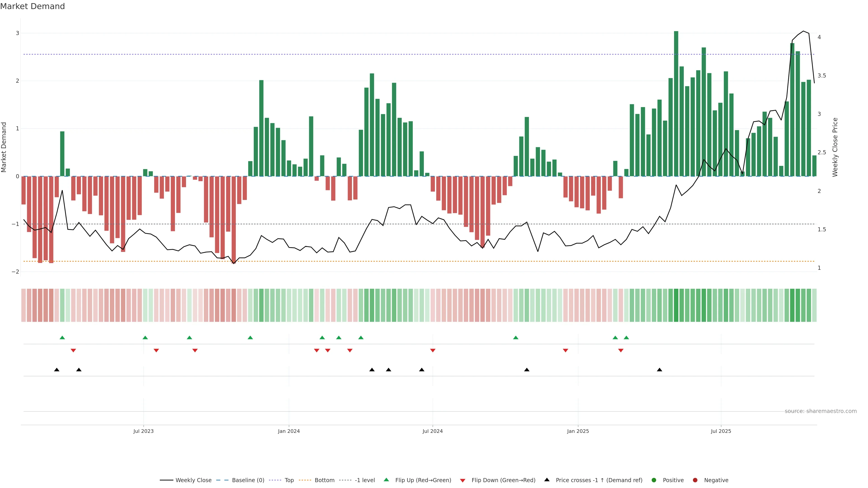The width and height of the screenshot is (868, 488).
Task: Click the Jan 2025 x-axis label
Action: click(x=578, y=431)
